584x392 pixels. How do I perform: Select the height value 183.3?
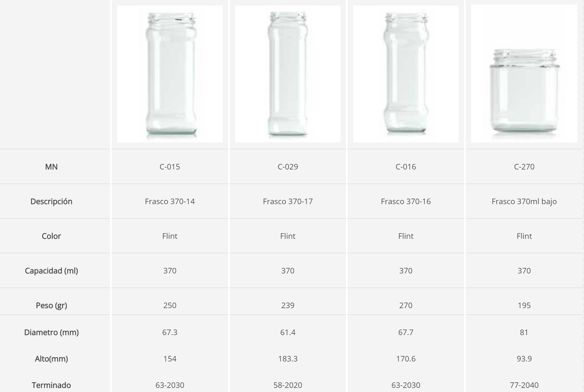[x=288, y=359]
